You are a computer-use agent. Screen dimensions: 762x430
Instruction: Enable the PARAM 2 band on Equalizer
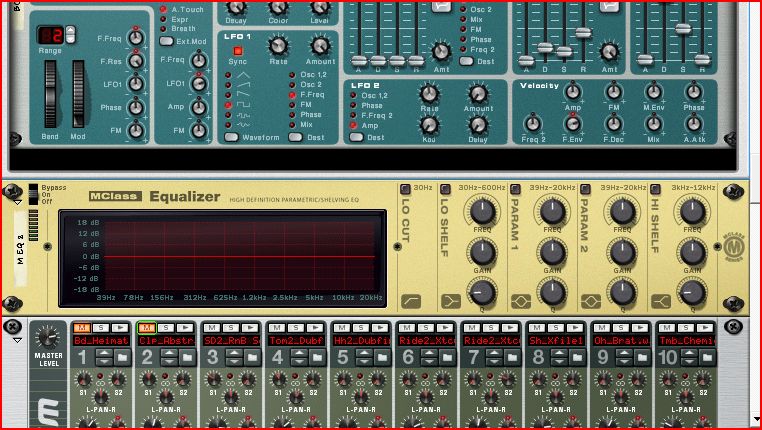pyautogui.click(x=585, y=189)
